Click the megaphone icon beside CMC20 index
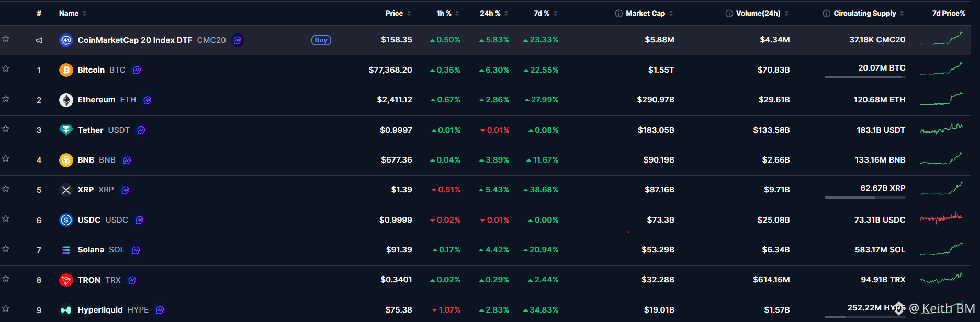980x322 pixels. (x=39, y=40)
